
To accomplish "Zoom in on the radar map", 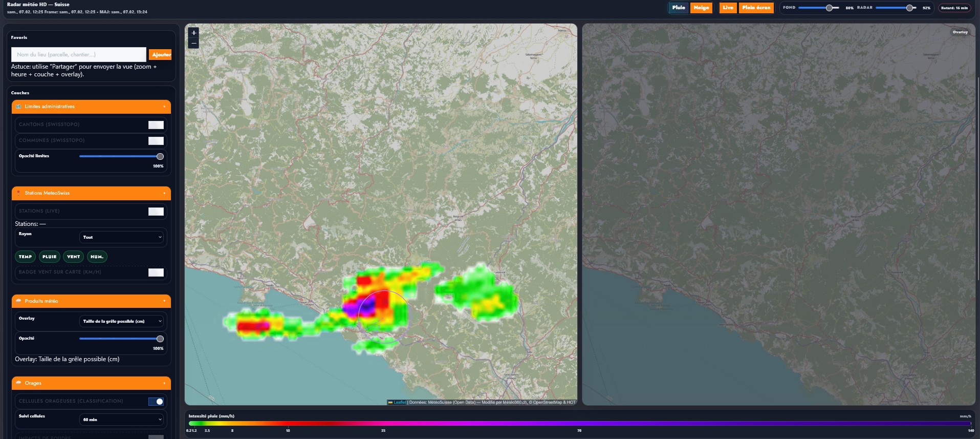I will [x=193, y=33].
